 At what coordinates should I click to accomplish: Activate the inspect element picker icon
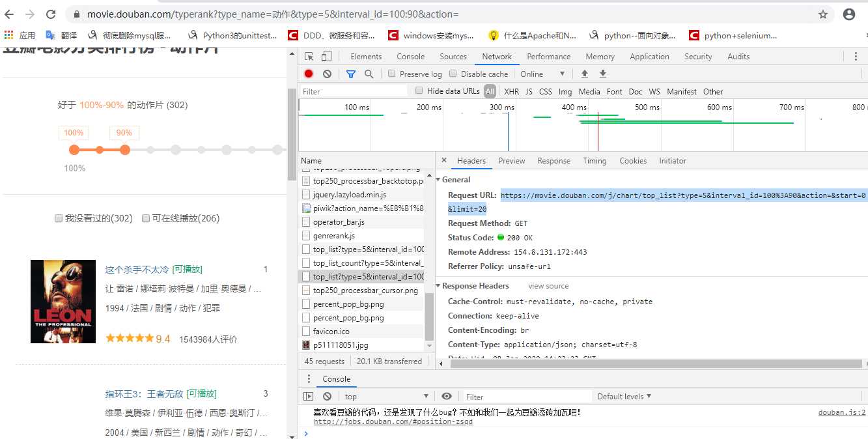click(309, 57)
